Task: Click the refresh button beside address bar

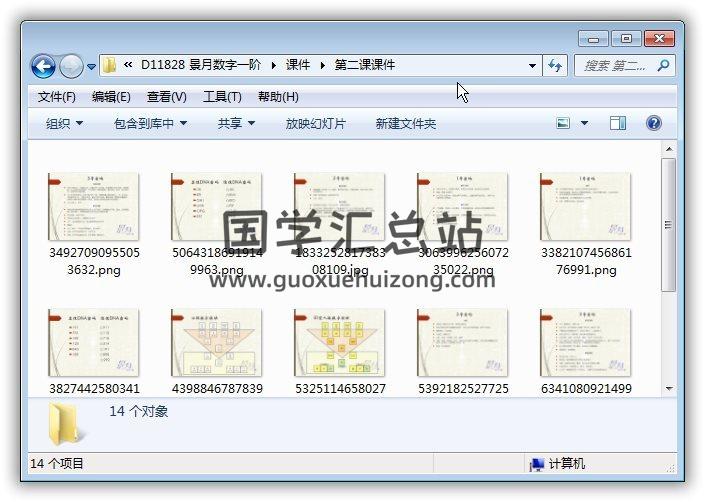Action: pyautogui.click(x=556, y=65)
